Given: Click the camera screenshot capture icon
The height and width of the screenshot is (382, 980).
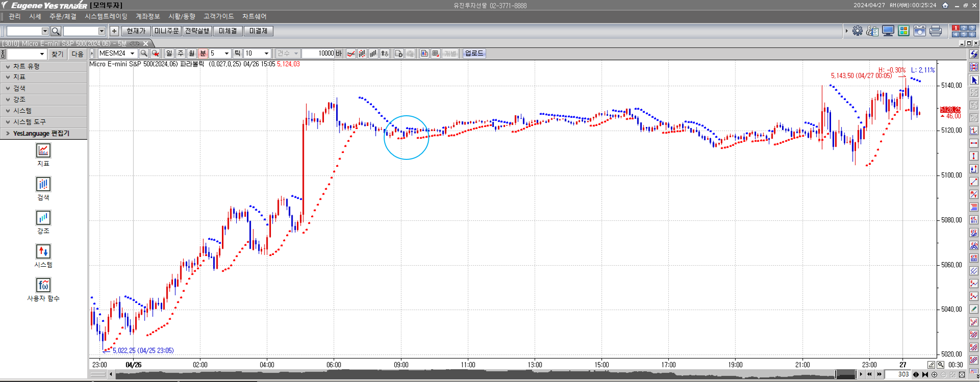Looking at the screenshot, I should click(920, 31).
